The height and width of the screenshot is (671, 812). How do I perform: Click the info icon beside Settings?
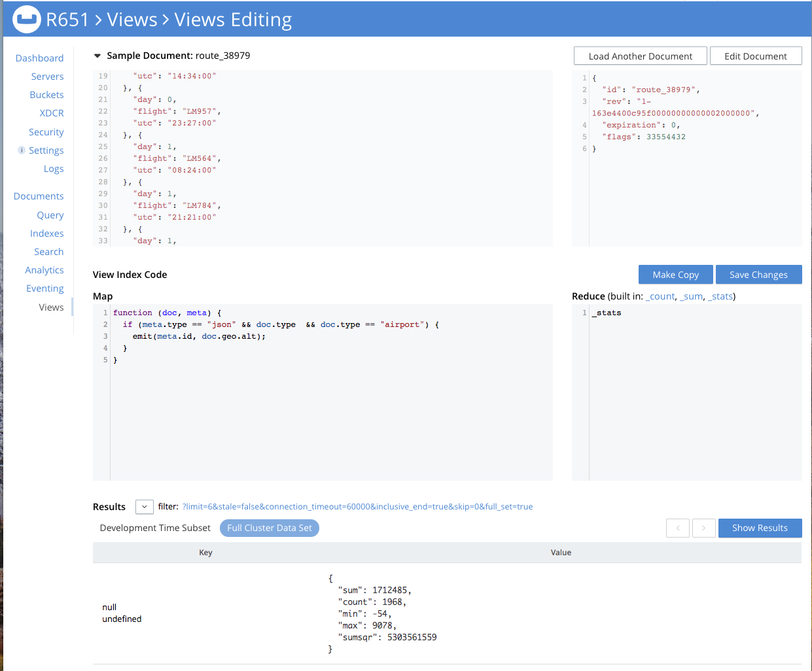click(22, 150)
